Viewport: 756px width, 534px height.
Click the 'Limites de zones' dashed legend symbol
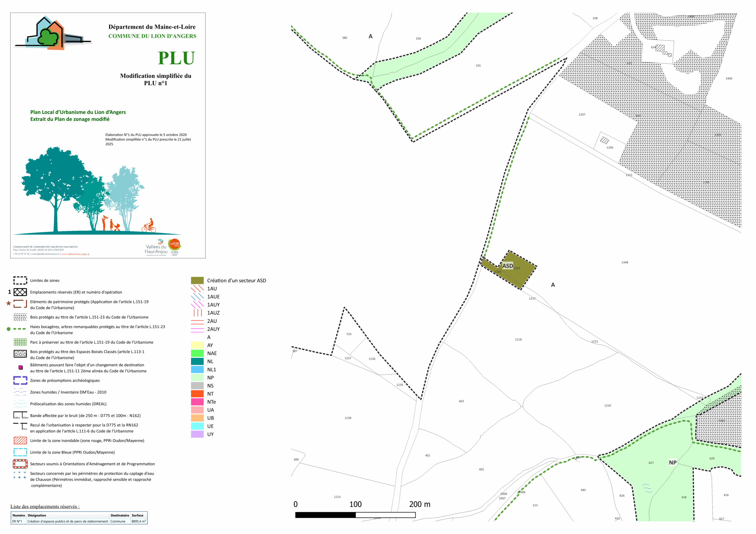click(x=20, y=280)
